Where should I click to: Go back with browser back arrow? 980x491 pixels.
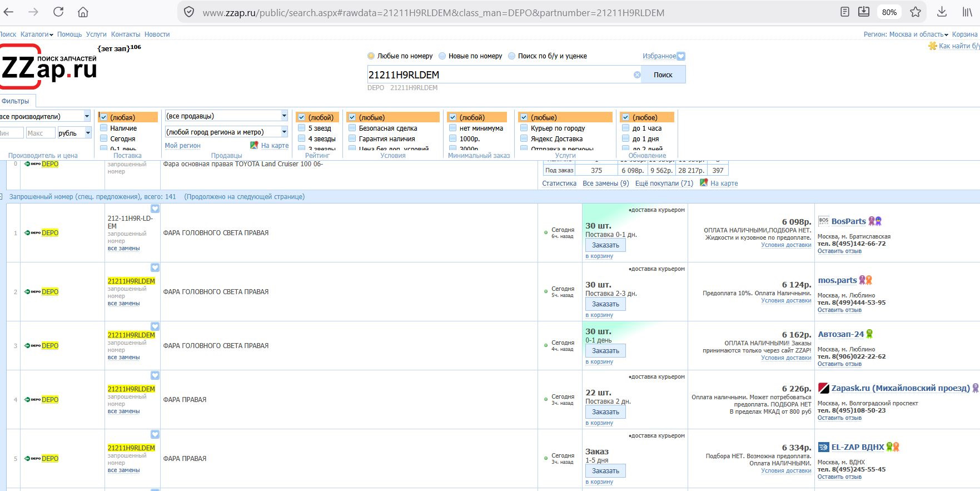click(x=9, y=12)
